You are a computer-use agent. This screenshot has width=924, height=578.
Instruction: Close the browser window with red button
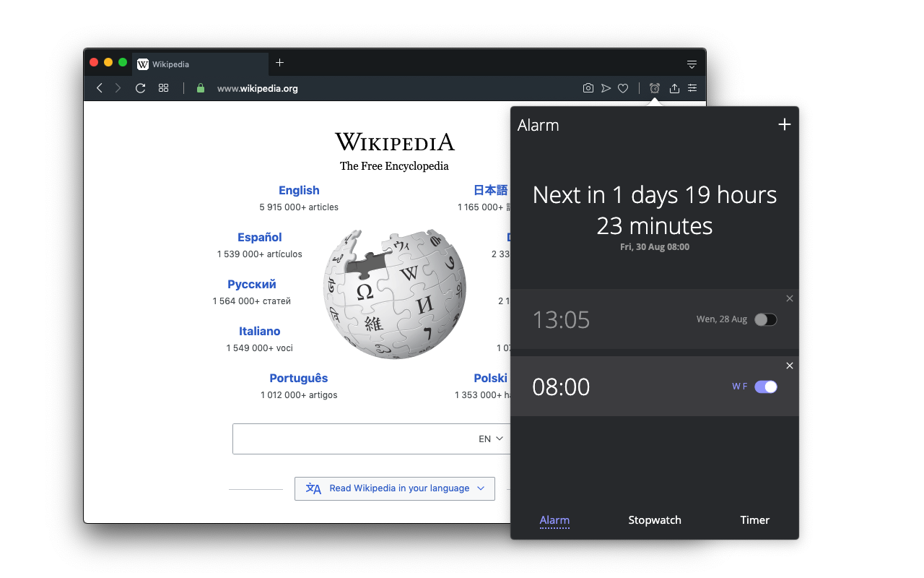pos(94,63)
